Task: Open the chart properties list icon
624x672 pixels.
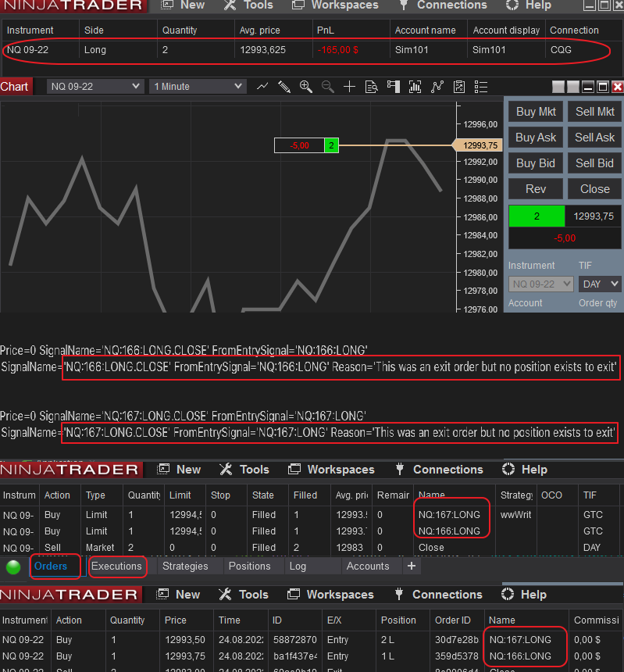Action: 481,87
